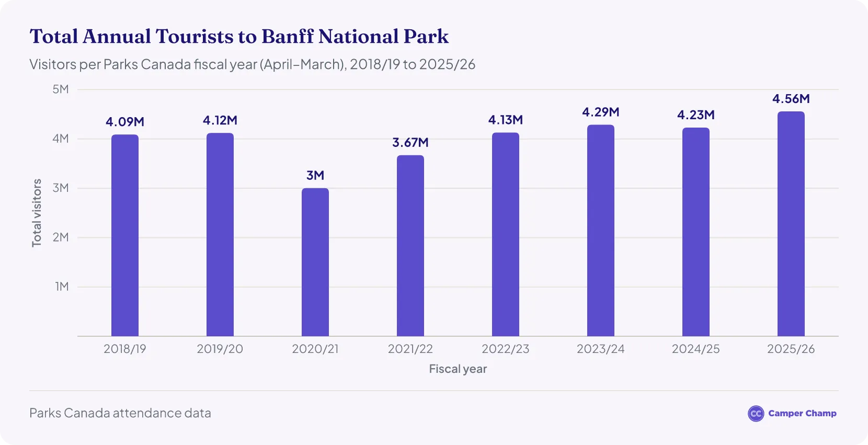Click the '2018/19' x-axis label
The height and width of the screenshot is (445, 868).
click(x=125, y=349)
